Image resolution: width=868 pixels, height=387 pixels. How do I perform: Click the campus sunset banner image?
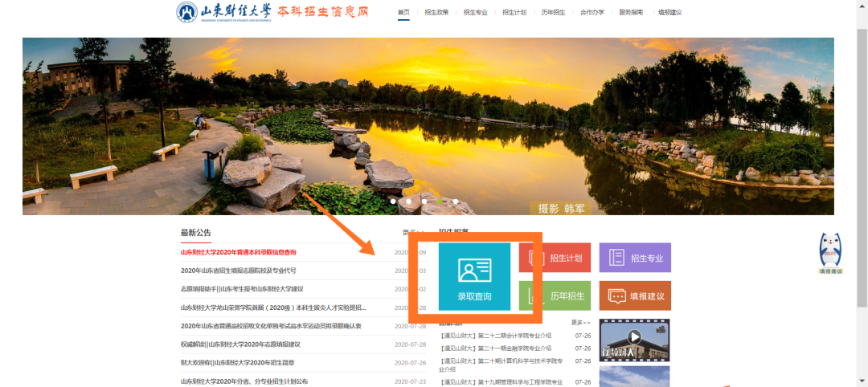coord(428,126)
